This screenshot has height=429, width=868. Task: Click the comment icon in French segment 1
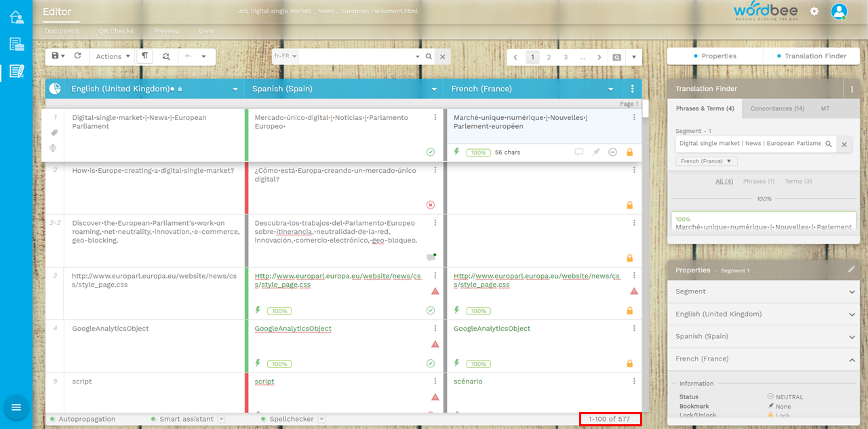[578, 152]
